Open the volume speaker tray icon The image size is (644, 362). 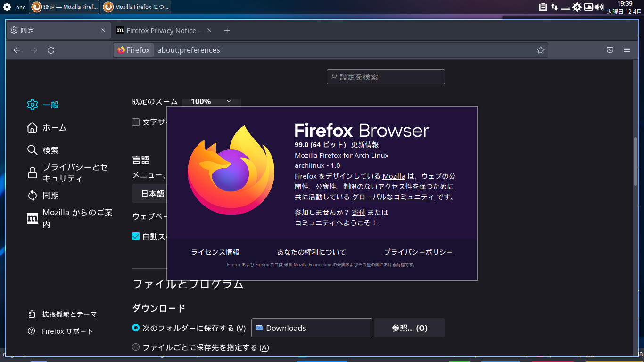[599, 7]
